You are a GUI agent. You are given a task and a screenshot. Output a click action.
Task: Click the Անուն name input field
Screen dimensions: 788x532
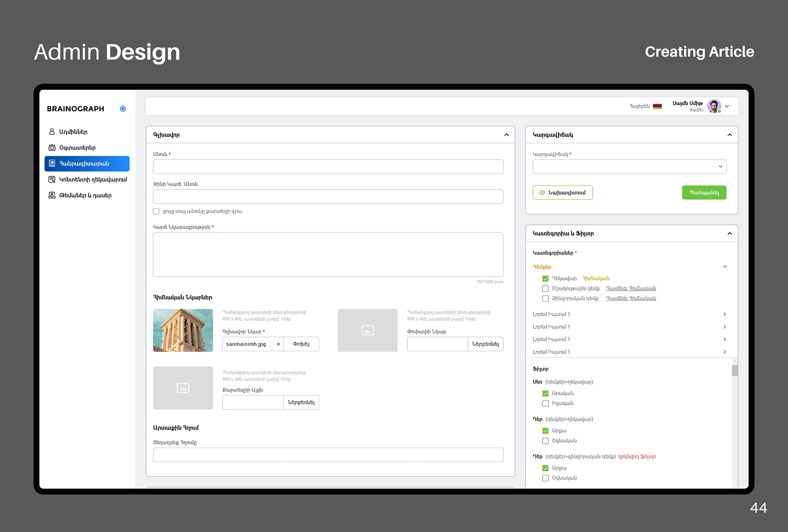coord(328,167)
